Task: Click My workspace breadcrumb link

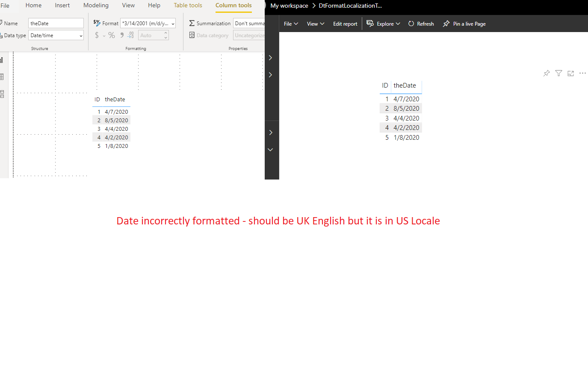Action: (289, 6)
